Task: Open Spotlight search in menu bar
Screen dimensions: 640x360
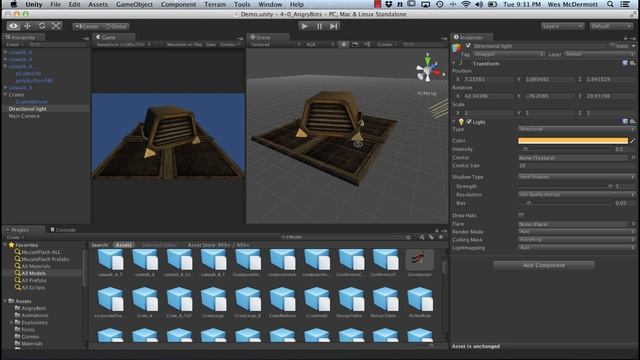Action: pos(610,4)
